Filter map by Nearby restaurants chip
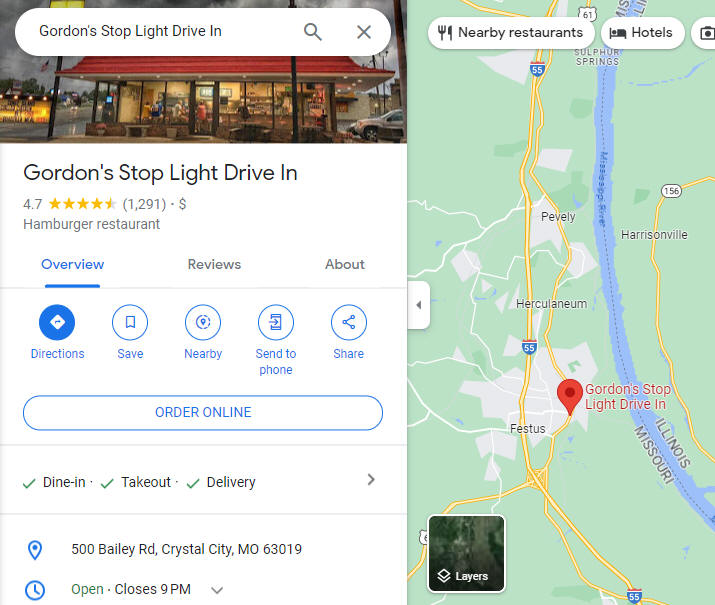715x605 pixels. tap(511, 33)
